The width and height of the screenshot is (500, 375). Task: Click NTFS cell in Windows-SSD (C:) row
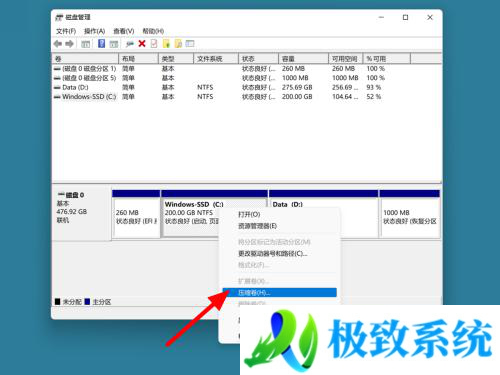pos(205,97)
